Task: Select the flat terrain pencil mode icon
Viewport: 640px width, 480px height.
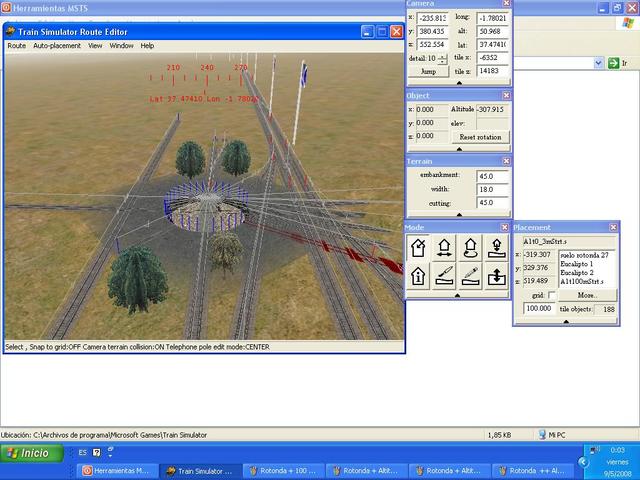Action: tap(470, 277)
